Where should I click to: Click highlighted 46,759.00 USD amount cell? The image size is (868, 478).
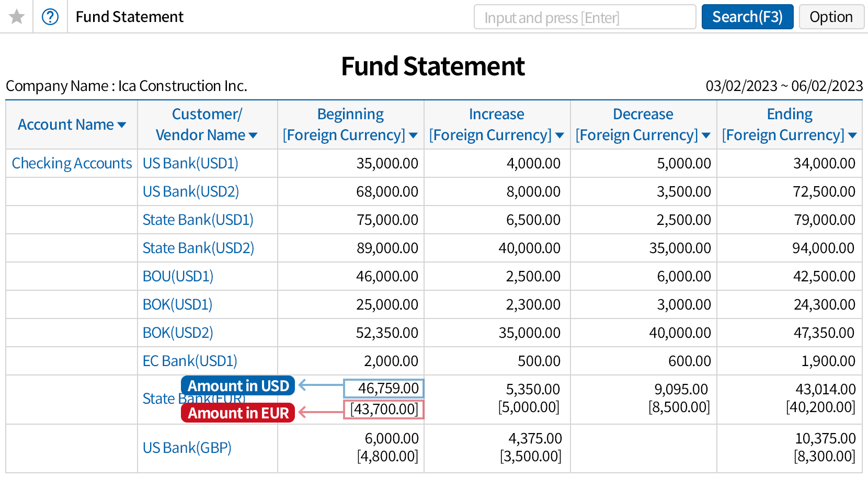384,389
